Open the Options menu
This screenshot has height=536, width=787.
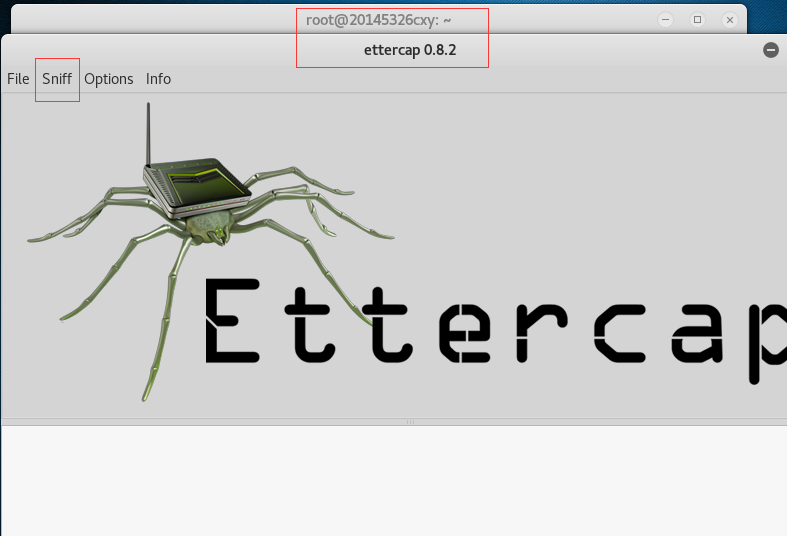pos(108,79)
